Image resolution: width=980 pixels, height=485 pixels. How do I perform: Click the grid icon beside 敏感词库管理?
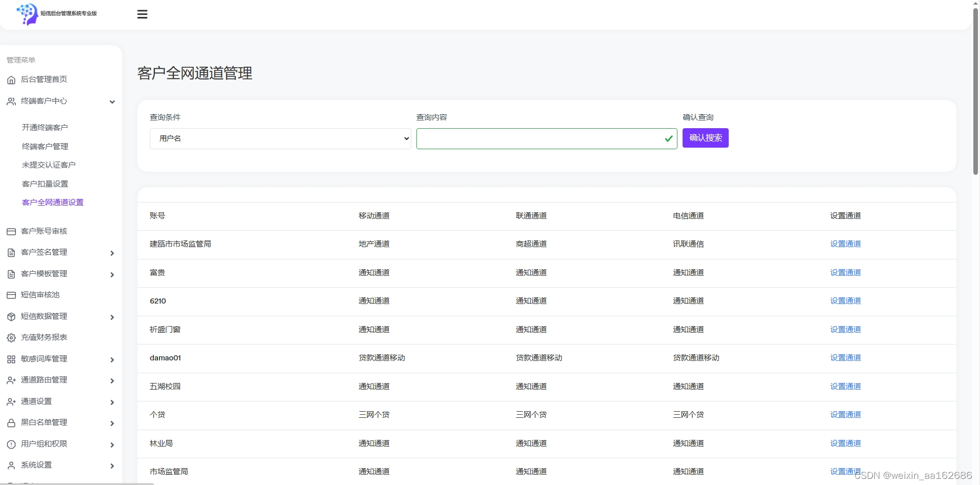click(x=11, y=359)
